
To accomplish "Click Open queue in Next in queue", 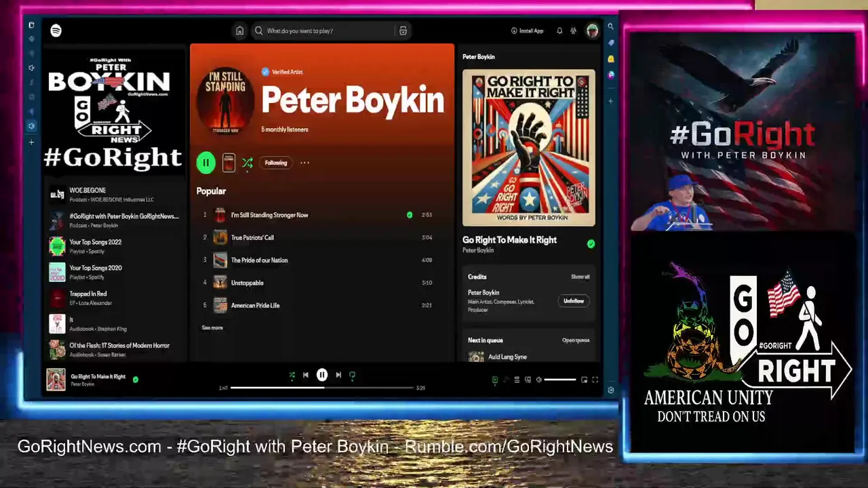I will 576,340.
